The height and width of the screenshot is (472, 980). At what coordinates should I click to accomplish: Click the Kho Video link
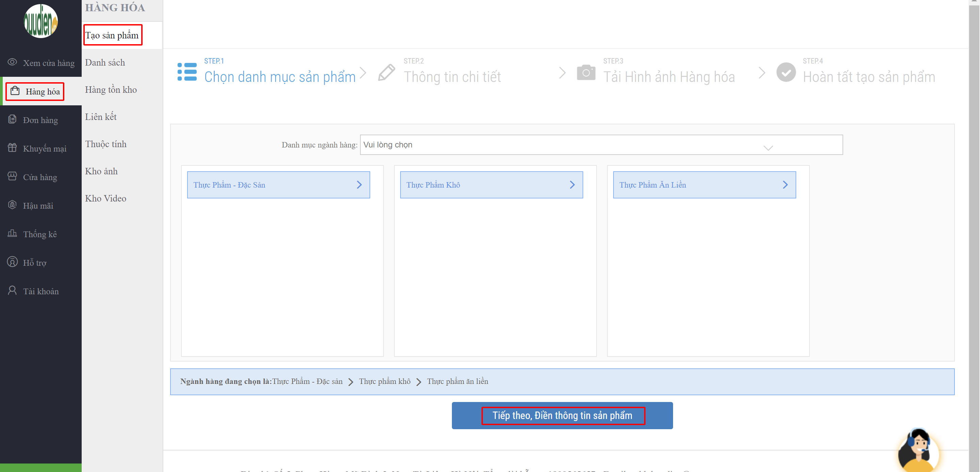pyautogui.click(x=105, y=198)
